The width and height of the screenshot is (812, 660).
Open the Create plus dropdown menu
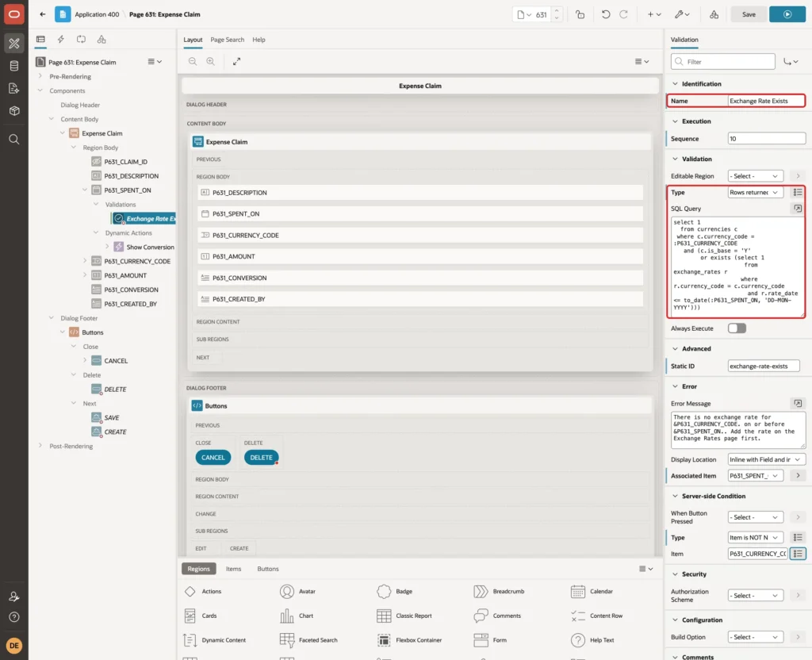tap(654, 14)
